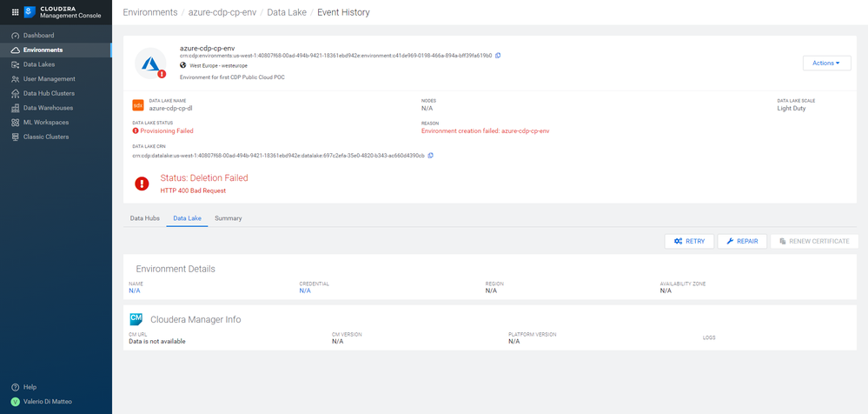Click the Environments cloud icon
Screen dimensions: 868x414
pos(16,50)
